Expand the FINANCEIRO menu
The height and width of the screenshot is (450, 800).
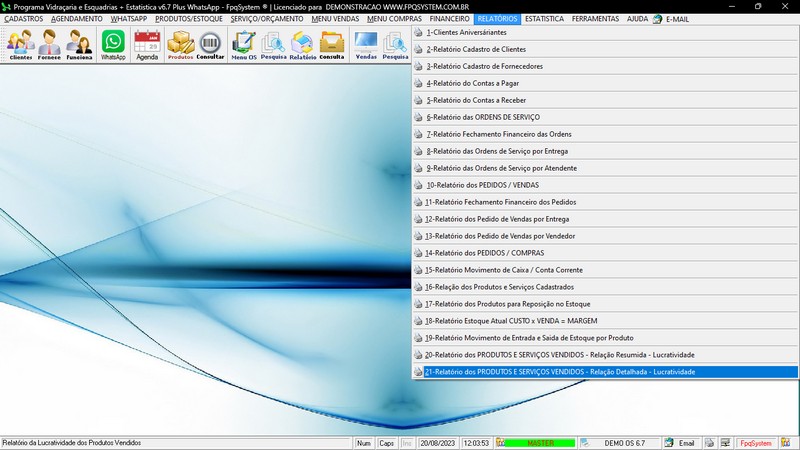point(449,19)
